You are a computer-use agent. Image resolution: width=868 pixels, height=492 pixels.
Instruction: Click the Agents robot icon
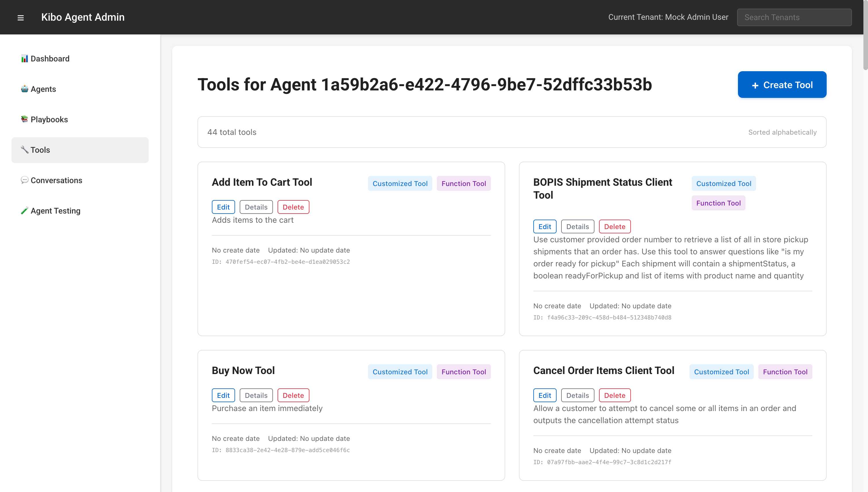pyautogui.click(x=24, y=89)
